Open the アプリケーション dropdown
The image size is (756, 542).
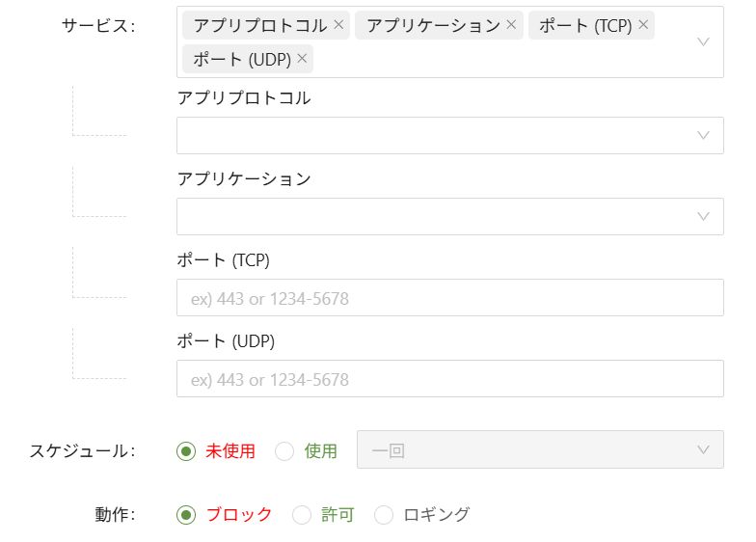point(449,217)
